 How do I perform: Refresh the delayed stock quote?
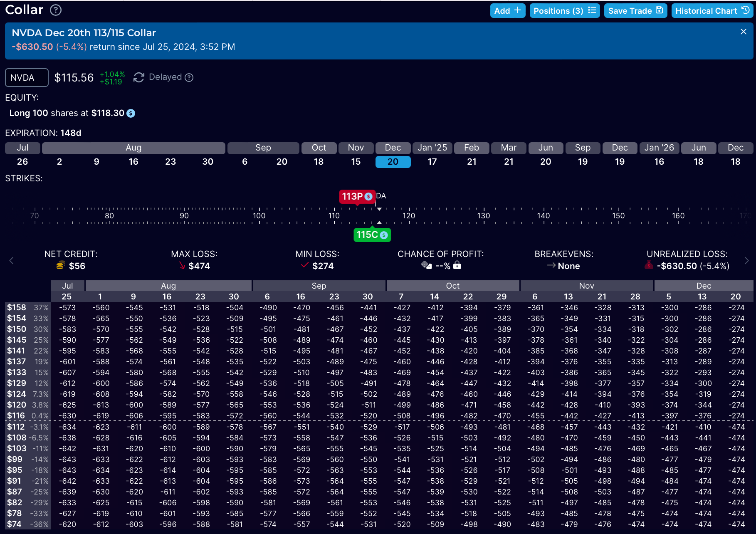click(x=138, y=77)
